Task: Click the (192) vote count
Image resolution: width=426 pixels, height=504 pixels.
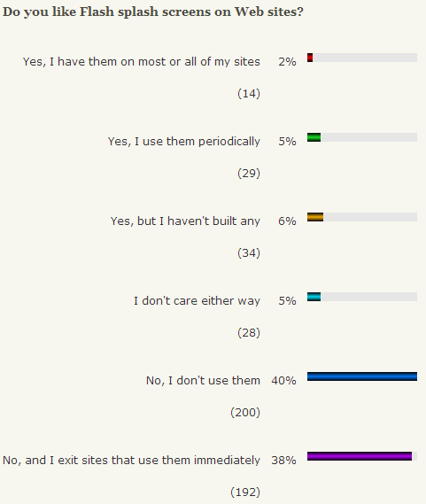Action: click(245, 492)
